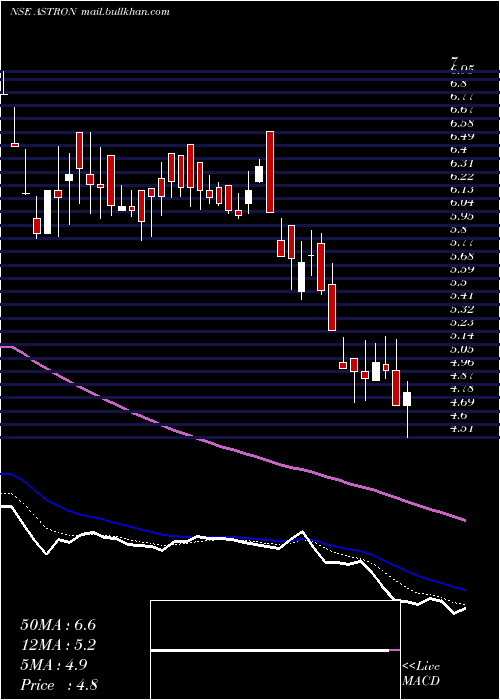
Task: Click the white-outlined MACD indicator box
Action: 275,650
